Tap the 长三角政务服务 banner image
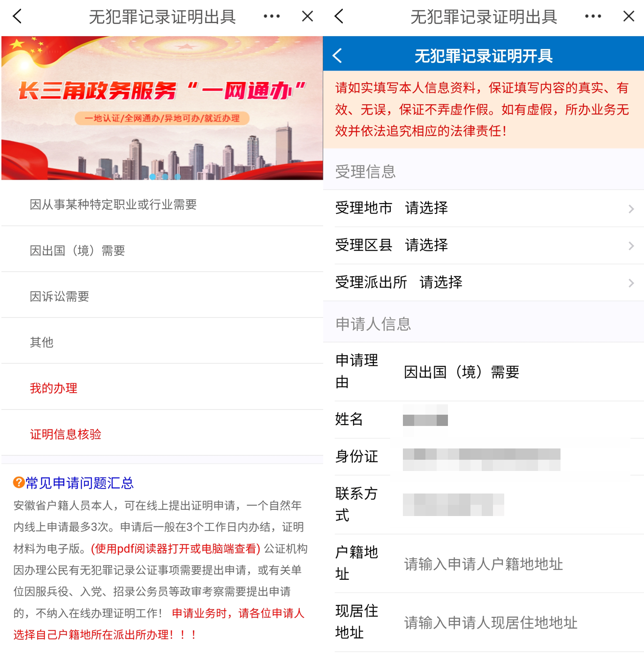This screenshot has width=644, height=653. coord(162,108)
